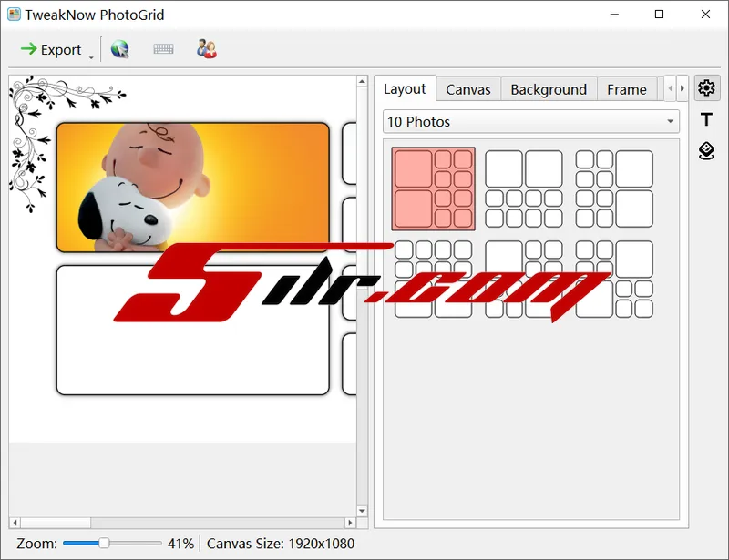Minimize the TweakNow PhotoGrid window
This screenshot has width=729, height=560.
pyautogui.click(x=614, y=15)
